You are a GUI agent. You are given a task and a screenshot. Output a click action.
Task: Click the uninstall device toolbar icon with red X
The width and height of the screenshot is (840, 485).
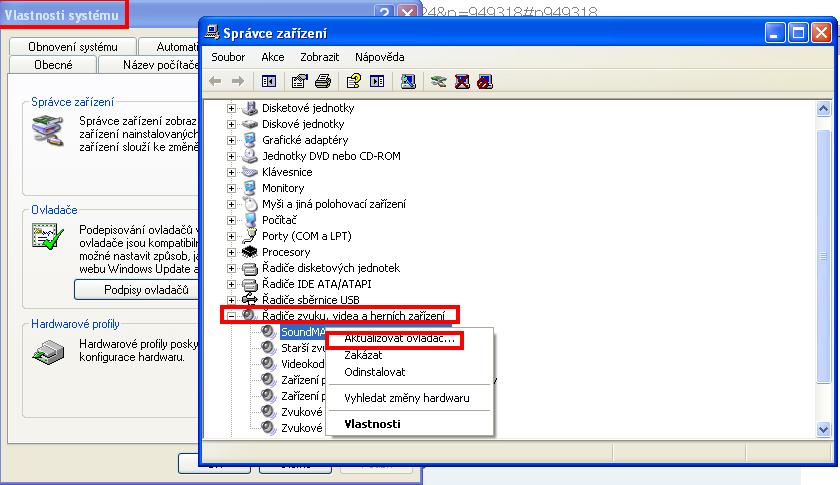(x=462, y=81)
